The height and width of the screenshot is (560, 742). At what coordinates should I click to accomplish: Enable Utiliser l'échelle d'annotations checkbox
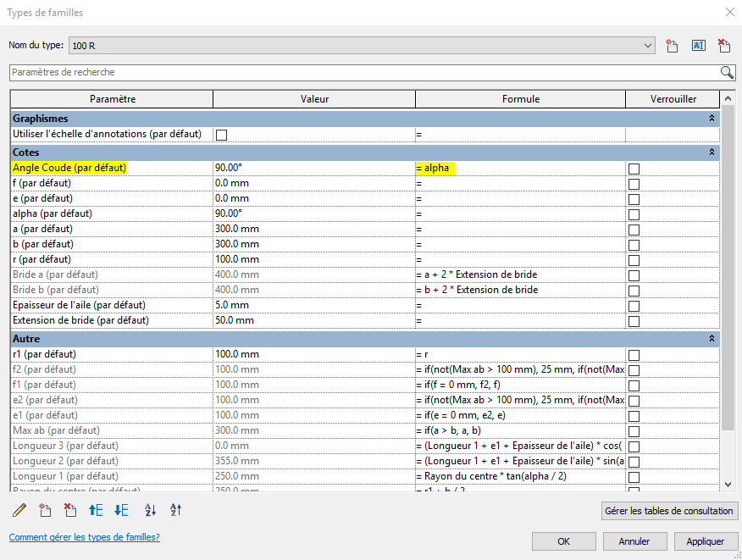tap(222, 134)
